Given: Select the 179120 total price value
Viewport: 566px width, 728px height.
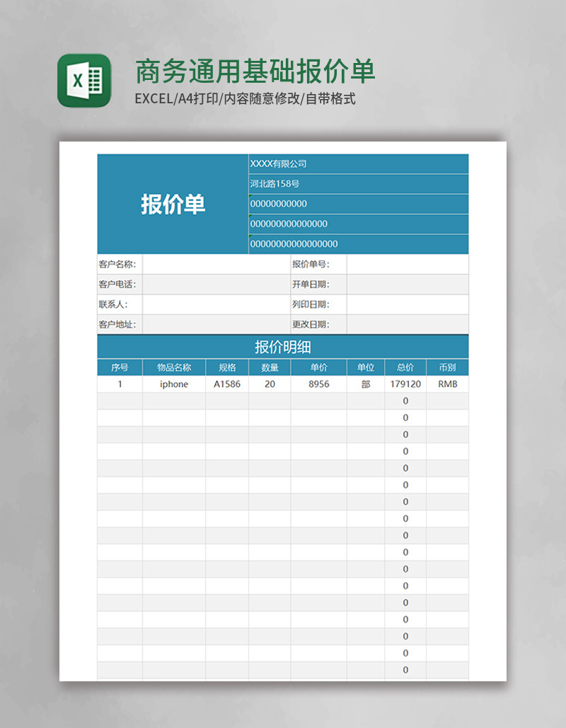Looking at the screenshot, I should coord(404,384).
